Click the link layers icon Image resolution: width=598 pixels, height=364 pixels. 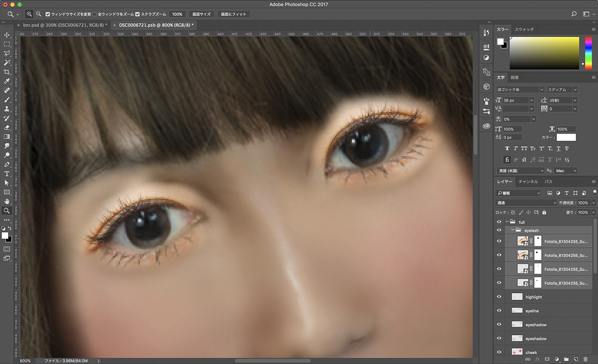(528, 359)
